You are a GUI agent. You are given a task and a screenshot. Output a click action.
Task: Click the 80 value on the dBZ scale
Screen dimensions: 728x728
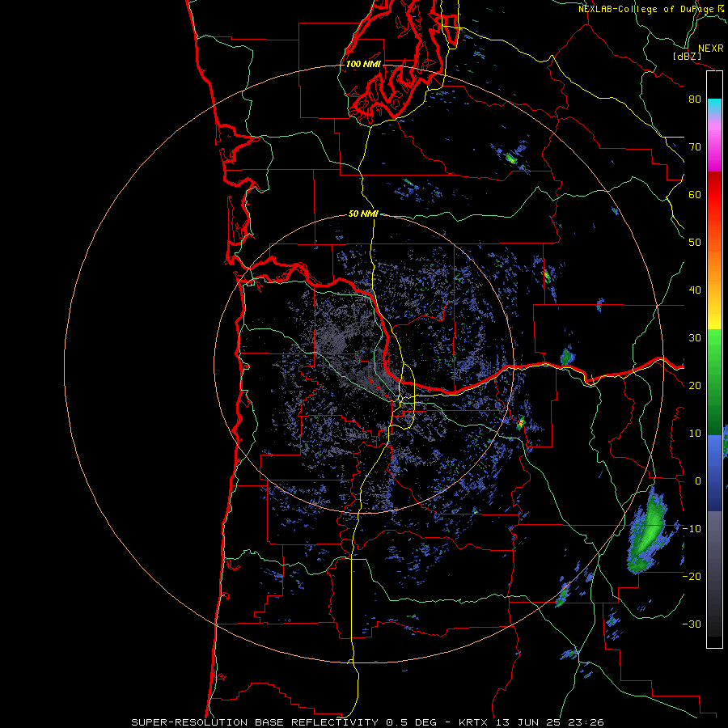click(x=695, y=99)
